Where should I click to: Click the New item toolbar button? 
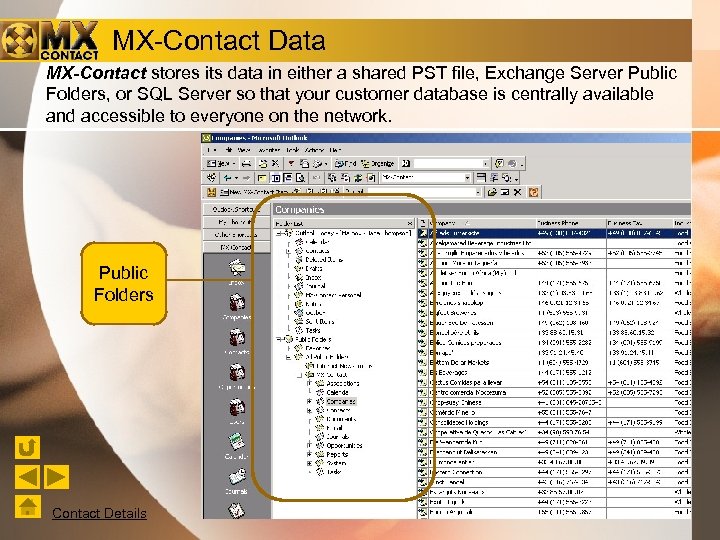pyautogui.click(x=218, y=163)
